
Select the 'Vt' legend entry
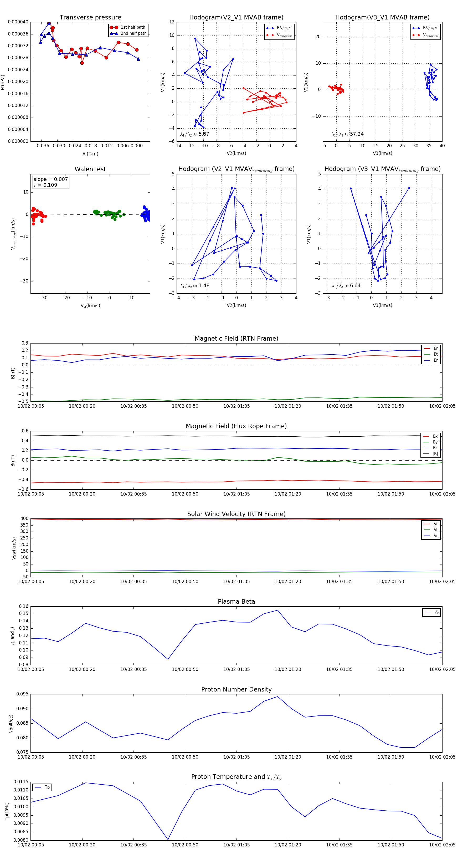pos(431,530)
